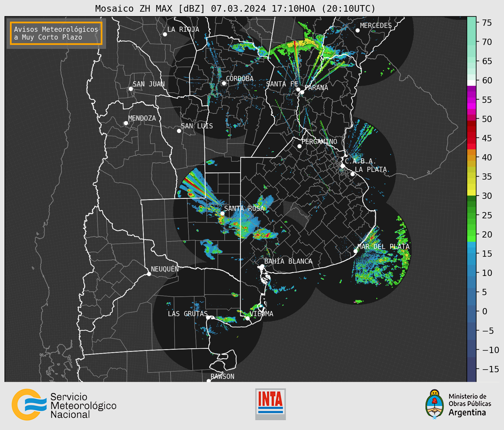Click the Mosaico ZH MAX title text

tap(235, 9)
